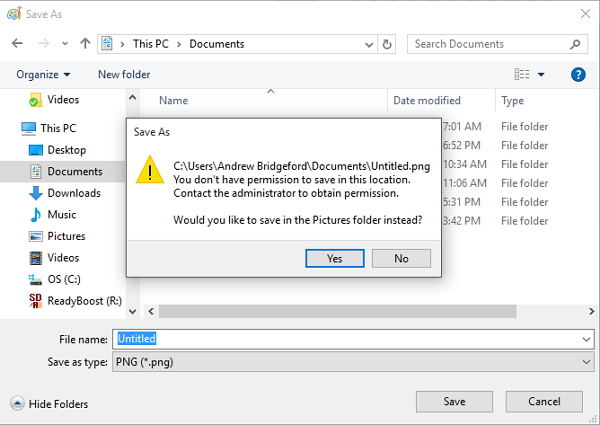Screen dimensions: 600x425
Task: Select This PC in the navigation pane
Action: click(49, 128)
